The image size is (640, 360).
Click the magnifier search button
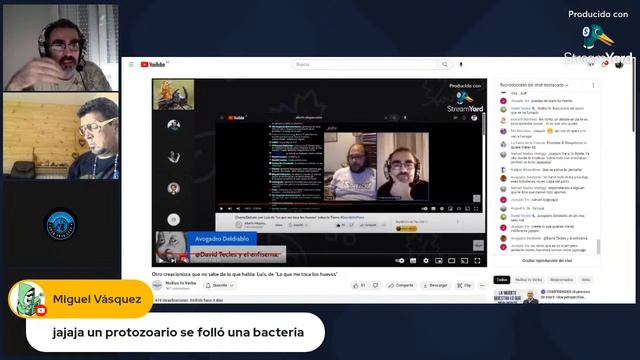tap(444, 64)
